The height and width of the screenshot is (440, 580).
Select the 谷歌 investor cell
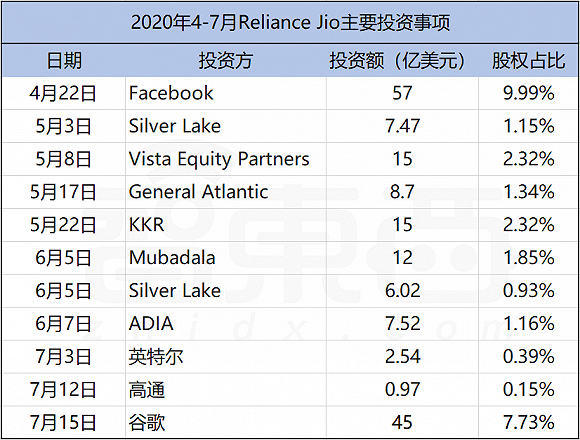(226, 422)
